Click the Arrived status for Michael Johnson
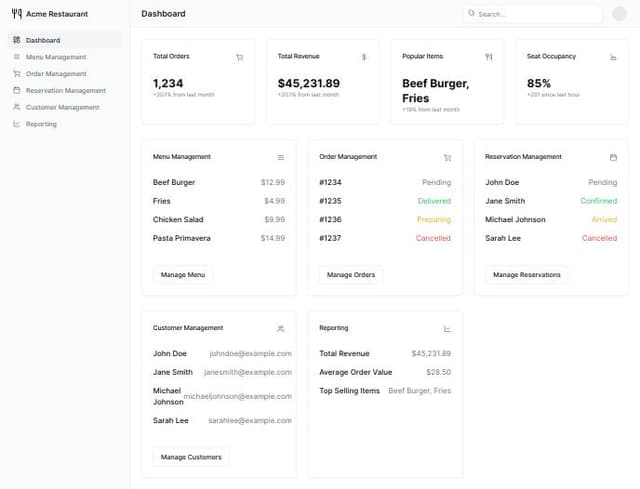Screen dimensions: 640x489 [x=604, y=219]
